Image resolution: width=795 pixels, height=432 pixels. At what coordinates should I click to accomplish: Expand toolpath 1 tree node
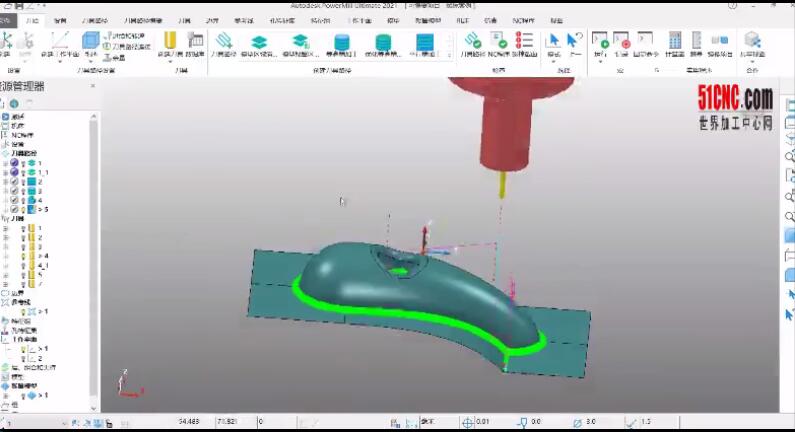6,163
